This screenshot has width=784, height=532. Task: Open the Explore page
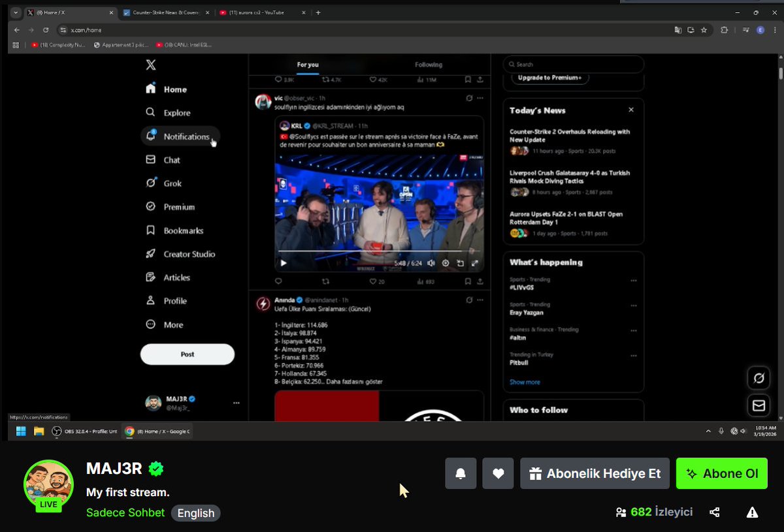coord(169,113)
